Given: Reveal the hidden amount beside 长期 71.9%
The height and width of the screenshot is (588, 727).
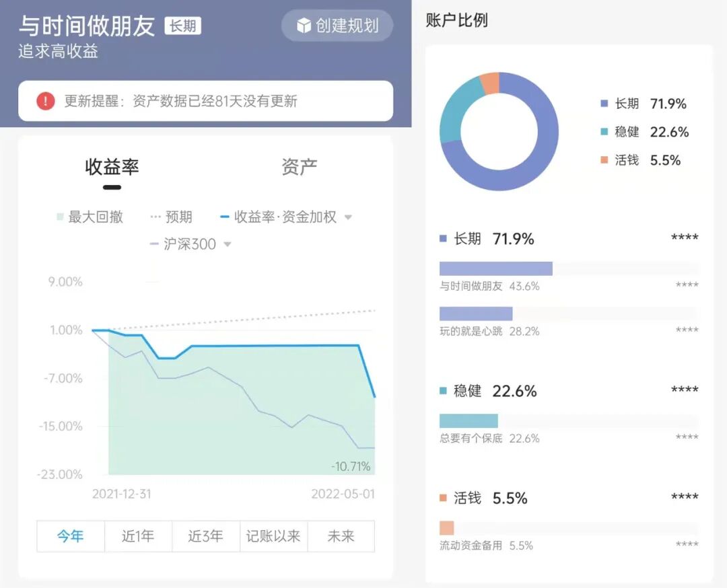Looking at the screenshot, I should [x=685, y=239].
